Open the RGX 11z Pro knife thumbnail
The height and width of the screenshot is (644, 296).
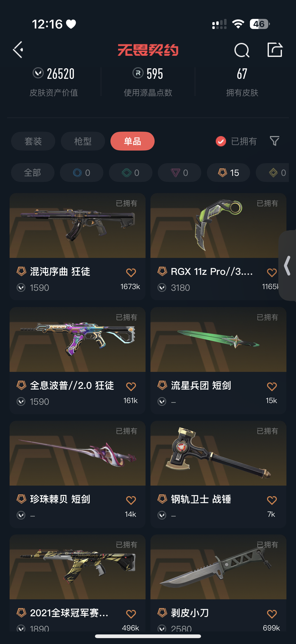click(218, 225)
